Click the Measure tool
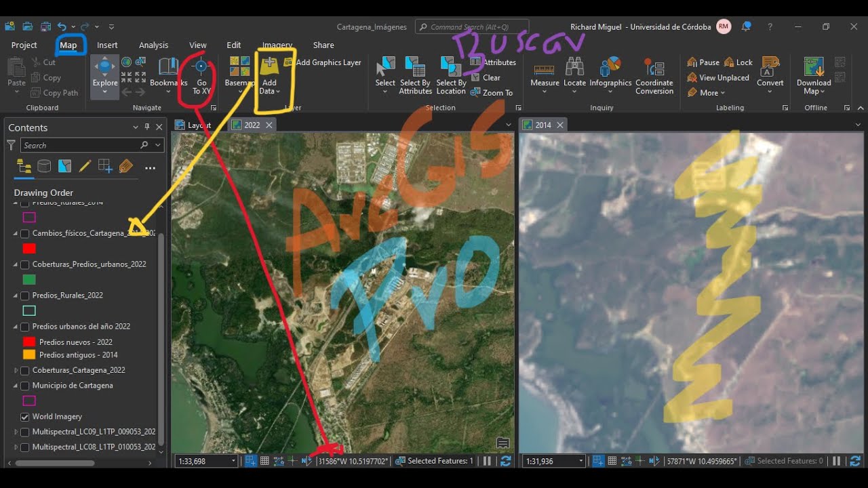This screenshot has width=868, height=488. (x=545, y=75)
